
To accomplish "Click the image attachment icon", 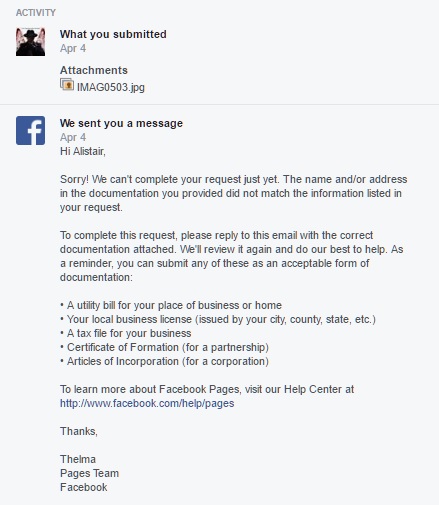I will tap(67, 84).
